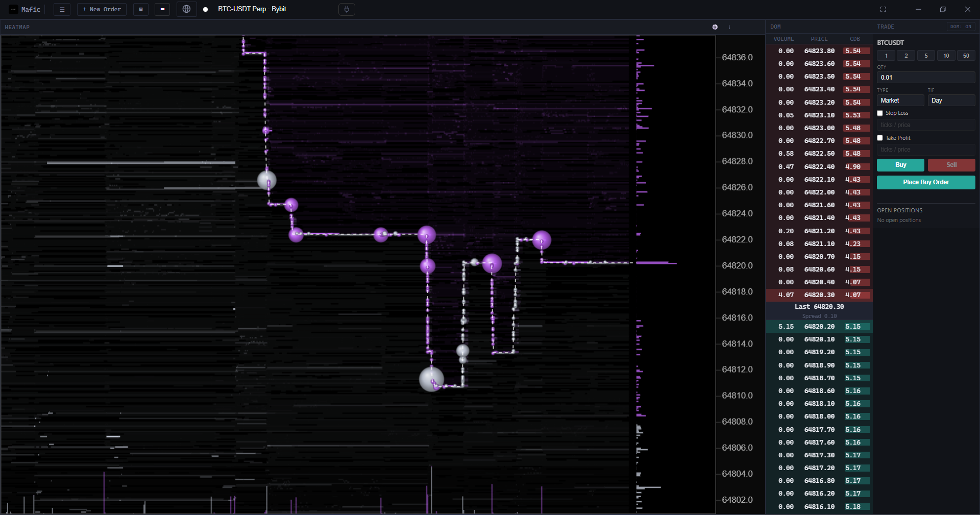
Task: Click the 64836.0 price axis label
Action: click(737, 58)
